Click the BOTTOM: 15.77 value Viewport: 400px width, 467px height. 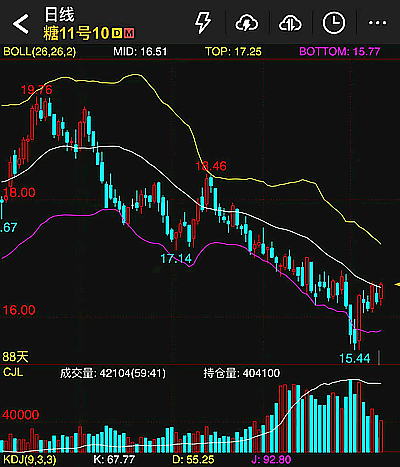tap(340, 52)
